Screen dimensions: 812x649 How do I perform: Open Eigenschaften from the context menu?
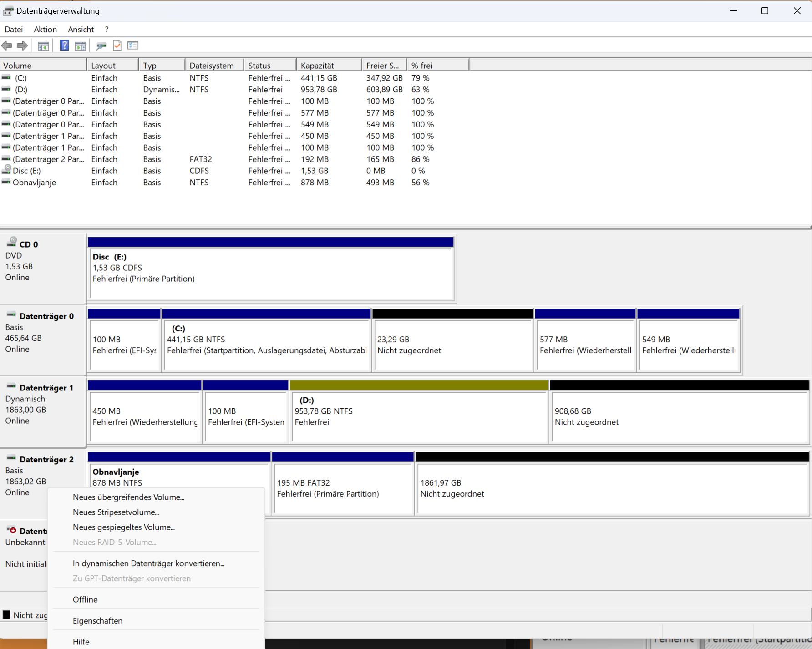pos(156,621)
